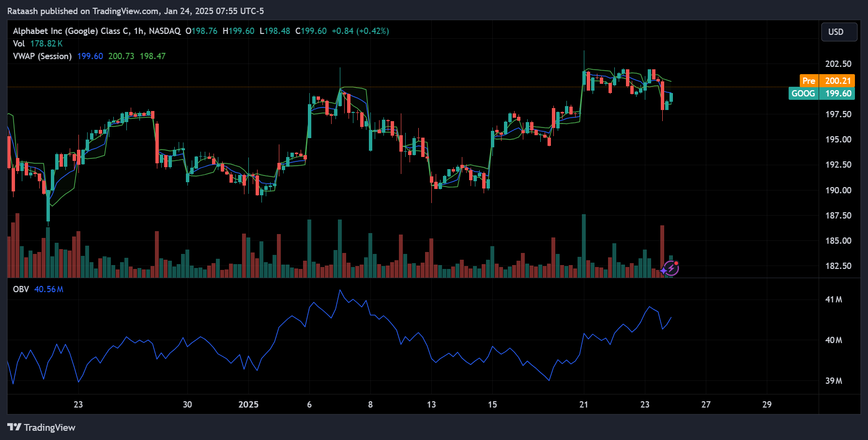Click the date 15 on time axis
This screenshot has width=868, height=440.
492,405
